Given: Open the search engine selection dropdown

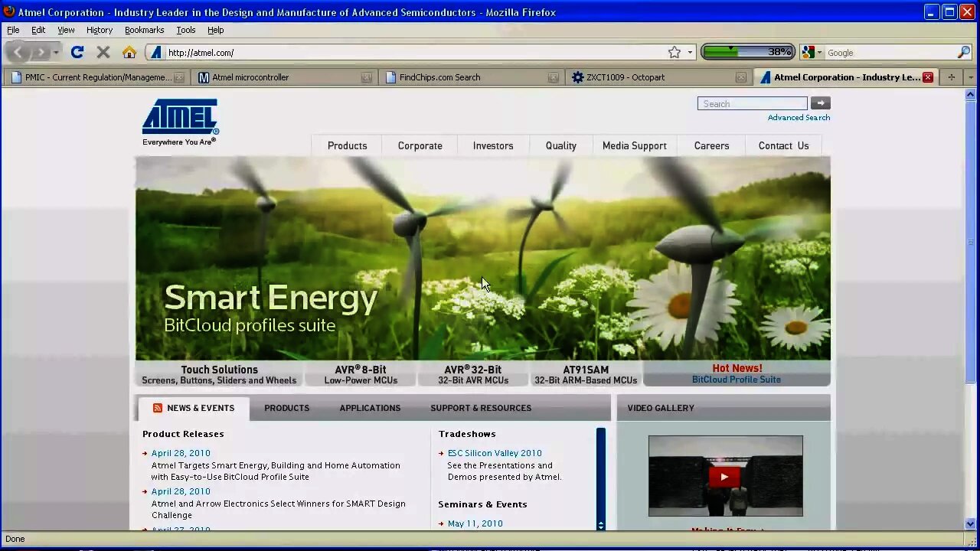Looking at the screenshot, I should (819, 53).
